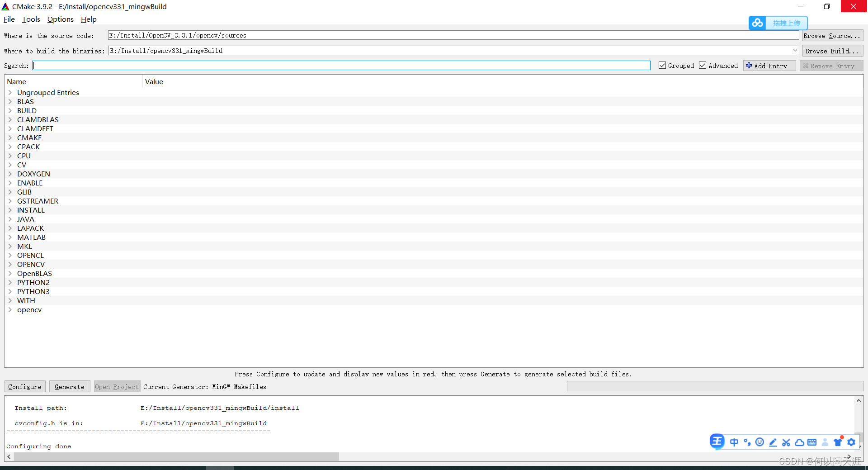Screen dimensions: 868x470
Task: Expand the OPENCV group
Action: [10, 264]
